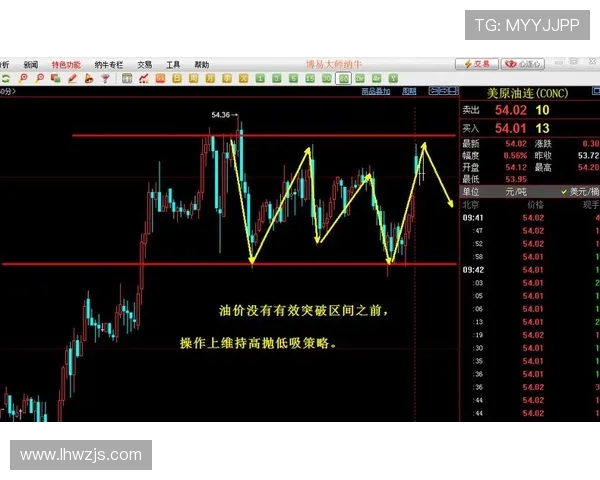Click the orange-red period button icon
This screenshot has height=480, width=600.
tap(160, 78)
